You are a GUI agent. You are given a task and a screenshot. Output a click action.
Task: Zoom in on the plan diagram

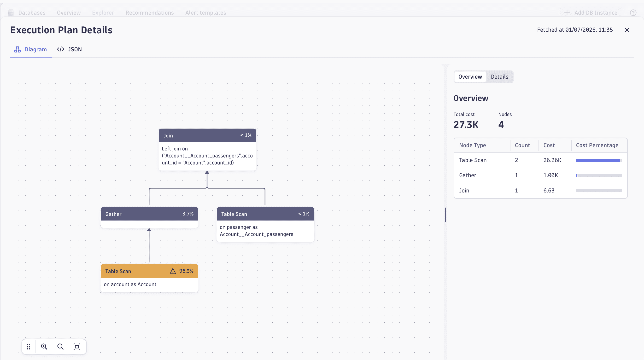click(44, 347)
